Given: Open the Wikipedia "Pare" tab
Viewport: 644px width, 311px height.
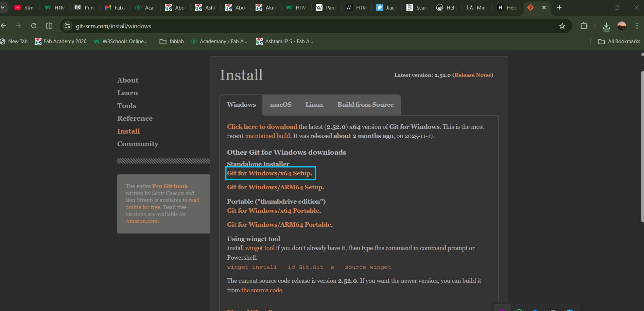Looking at the screenshot, I should pos(326,7).
